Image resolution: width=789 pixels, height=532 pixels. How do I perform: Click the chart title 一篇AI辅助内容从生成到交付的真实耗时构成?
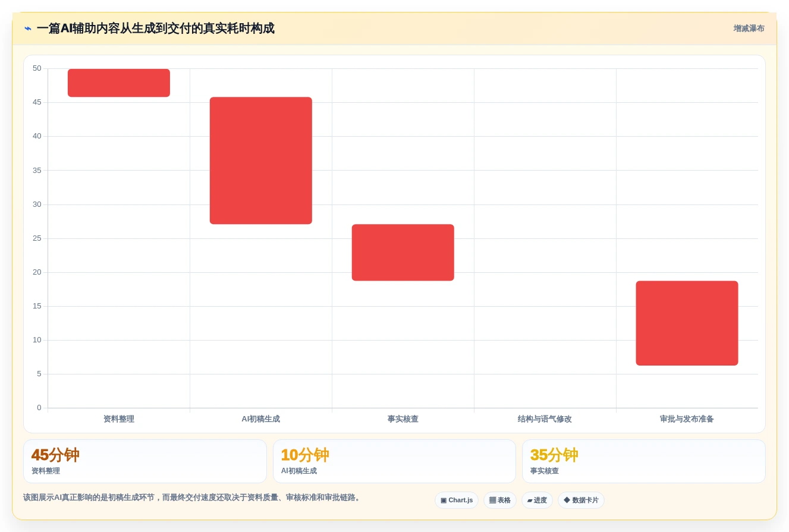click(x=156, y=29)
